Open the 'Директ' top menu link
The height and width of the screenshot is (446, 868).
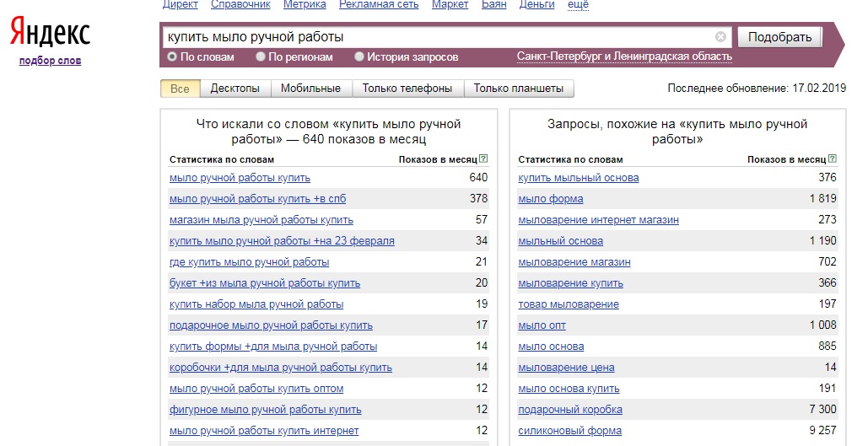coord(179,5)
